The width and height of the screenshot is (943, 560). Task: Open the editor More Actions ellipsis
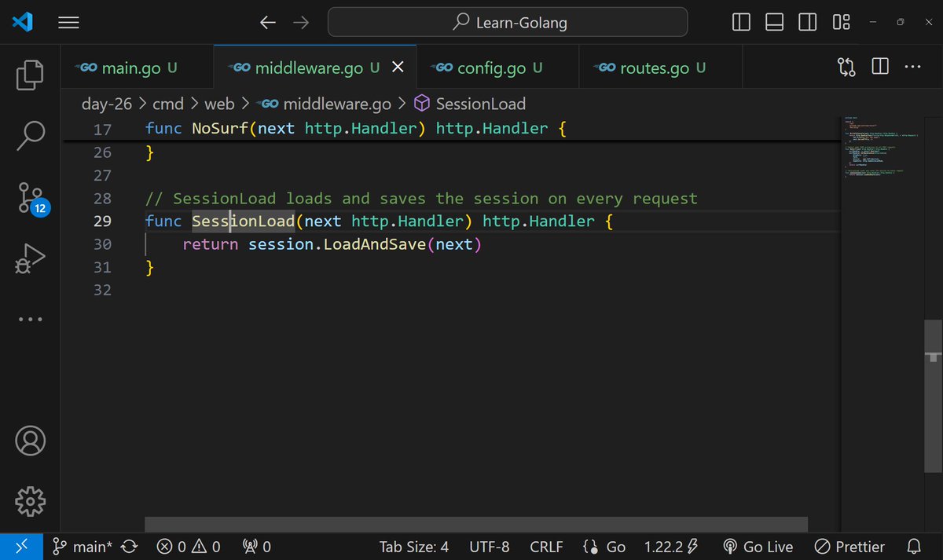912,68
